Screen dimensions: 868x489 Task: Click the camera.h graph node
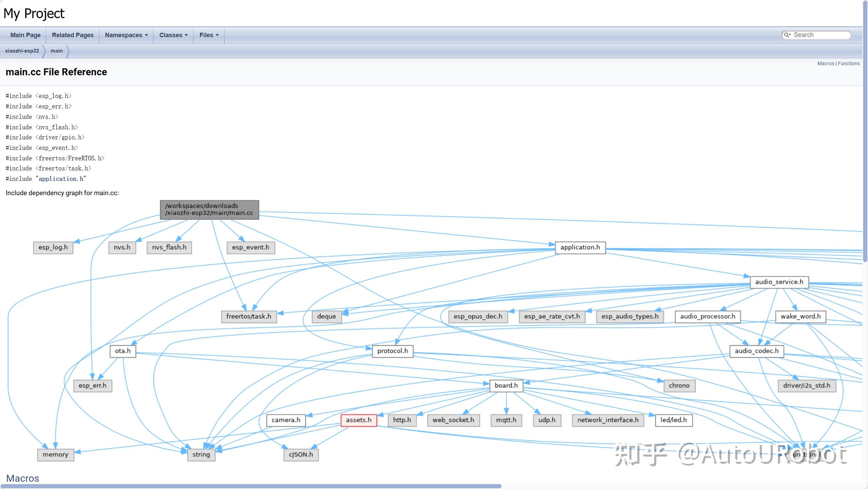click(x=286, y=420)
